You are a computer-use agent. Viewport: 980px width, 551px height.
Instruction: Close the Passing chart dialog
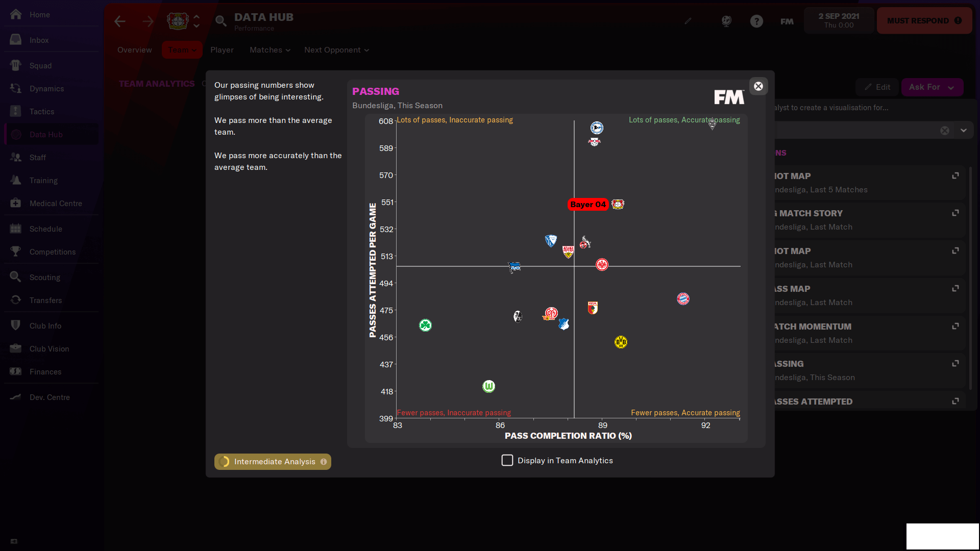point(758,86)
